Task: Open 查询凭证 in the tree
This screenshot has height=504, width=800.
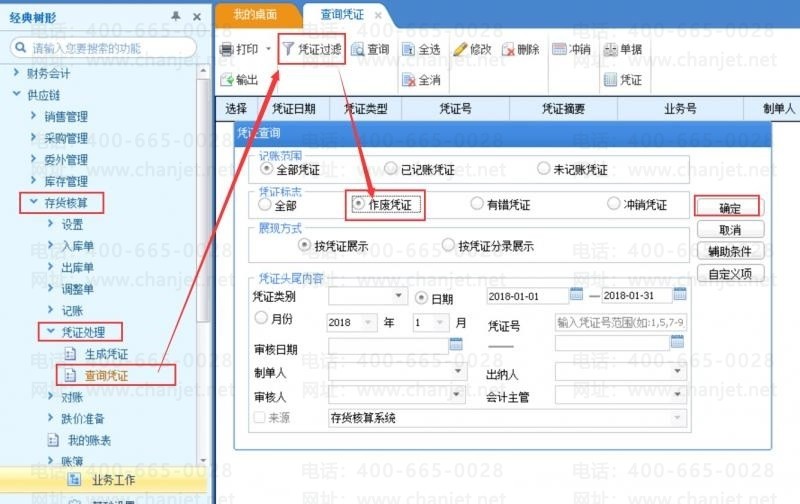Action: (106, 375)
